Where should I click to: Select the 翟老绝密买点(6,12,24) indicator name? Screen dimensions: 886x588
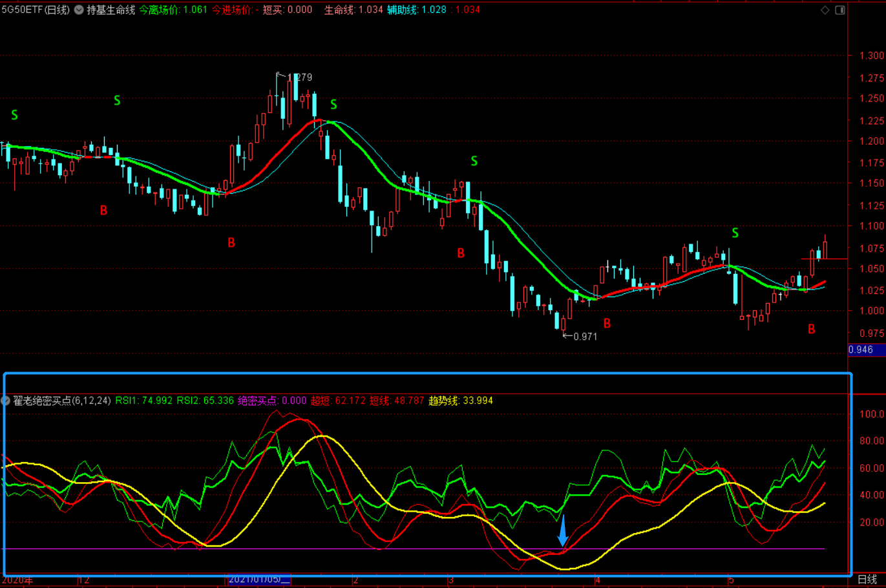tap(62, 401)
